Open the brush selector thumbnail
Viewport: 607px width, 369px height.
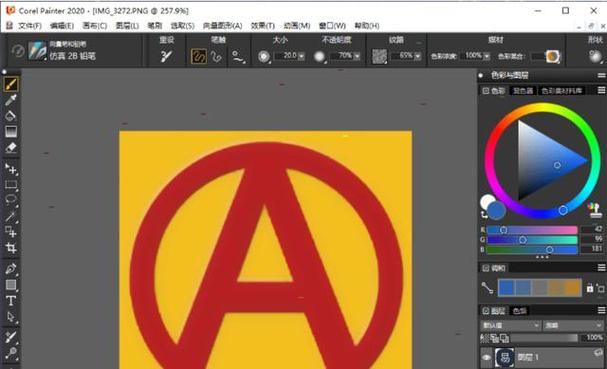click(37, 51)
